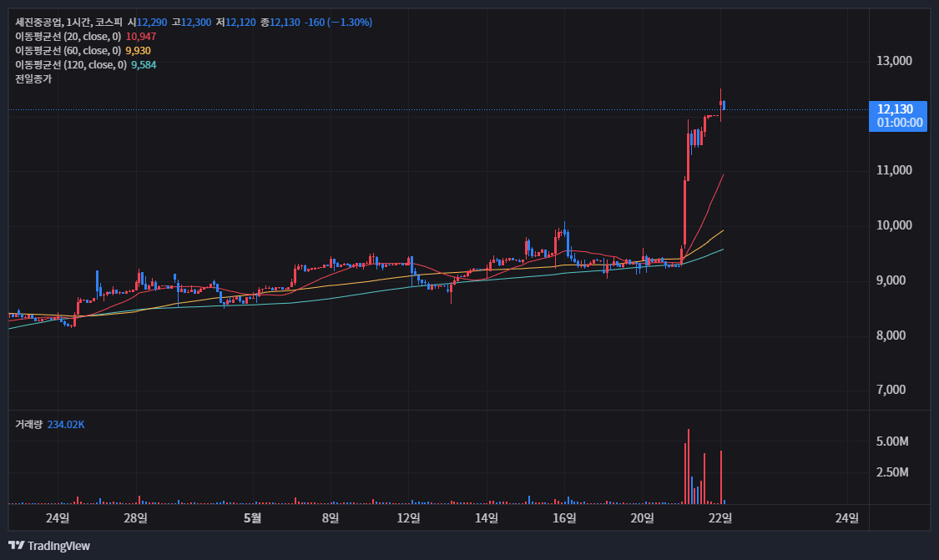This screenshot has height=560, width=939.
Task: Click the 24일 date at left of time axis
Action: point(58,518)
